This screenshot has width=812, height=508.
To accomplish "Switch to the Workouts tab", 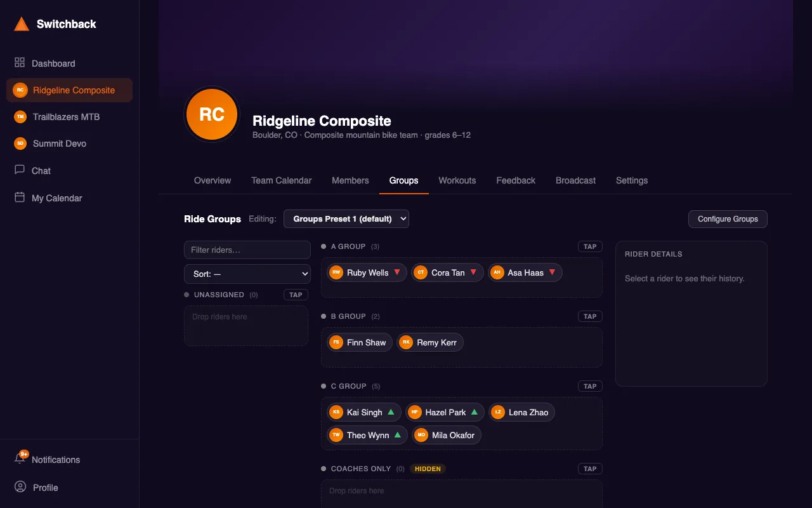I will click(x=457, y=180).
